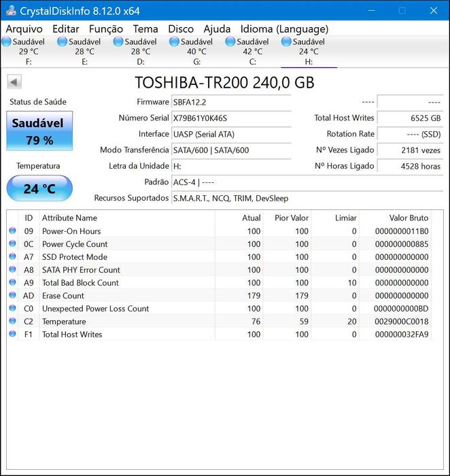Close the CrystalDiskInfo window

(x=434, y=11)
